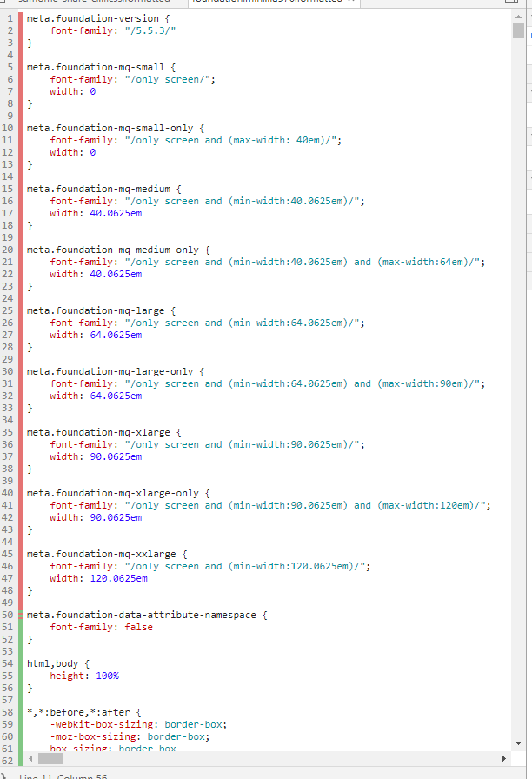The image size is (532, 779).
Task: Click the 120.0625em width value on line 47
Action: (x=119, y=578)
